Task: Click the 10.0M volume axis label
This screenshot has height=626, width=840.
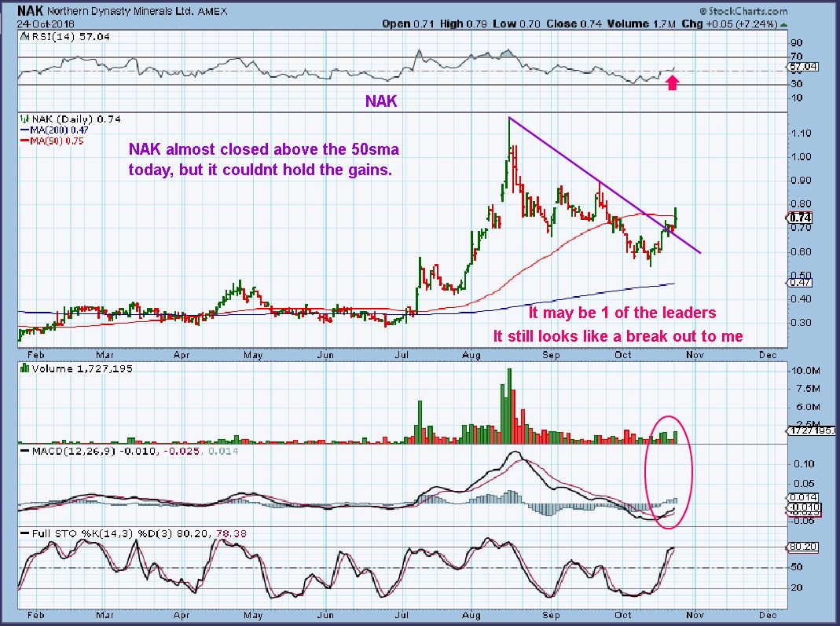Action: tap(805, 371)
